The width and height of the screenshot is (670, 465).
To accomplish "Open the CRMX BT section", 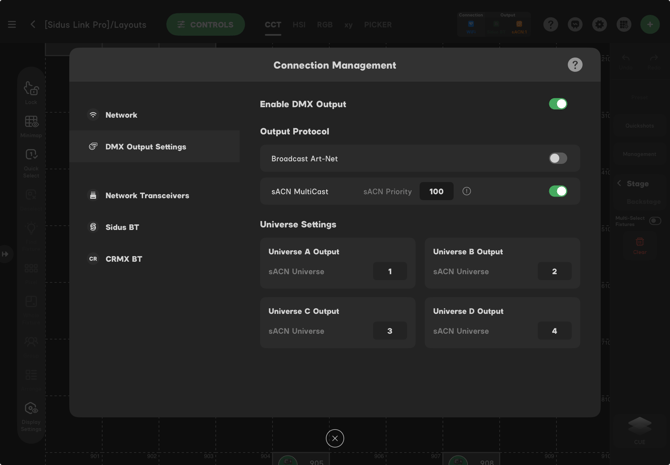I will point(124,259).
